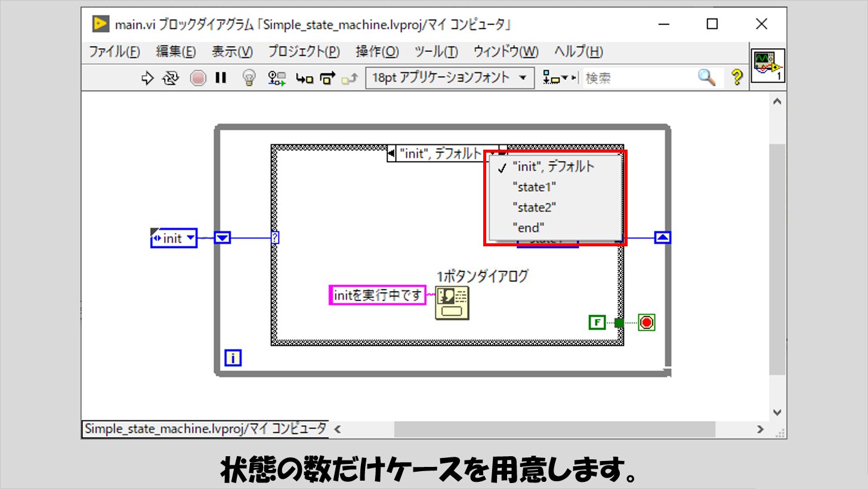This screenshot has width=868, height=489.
Task: Open the ファイル menu
Action: pyautogui.click(x=114, y=52)
